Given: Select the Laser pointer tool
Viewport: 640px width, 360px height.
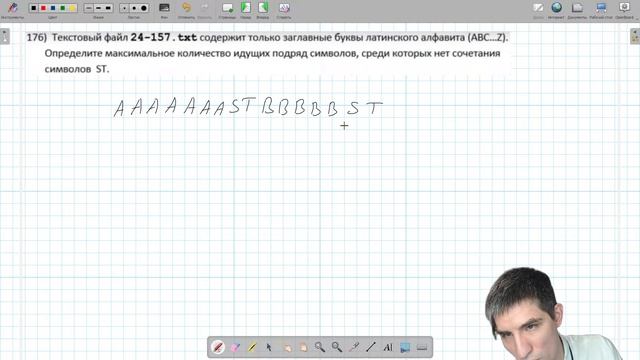Looking at the screenshot, I should click(x=354, y=347).
